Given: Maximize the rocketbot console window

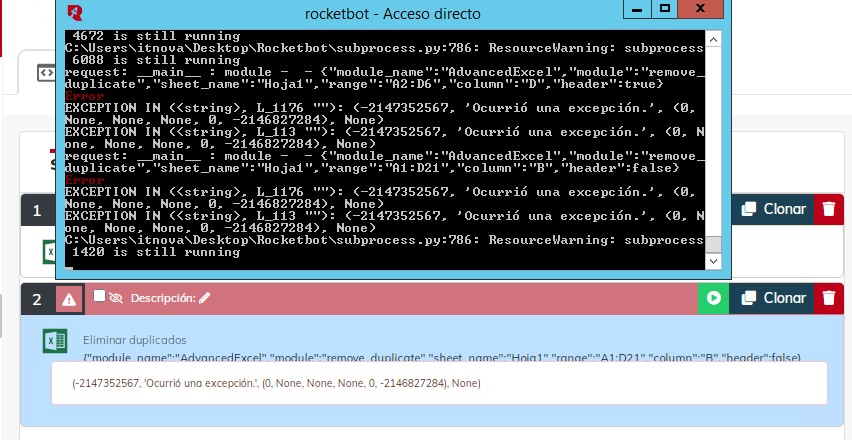Looking at the screenshot, I should click(664, 10).
